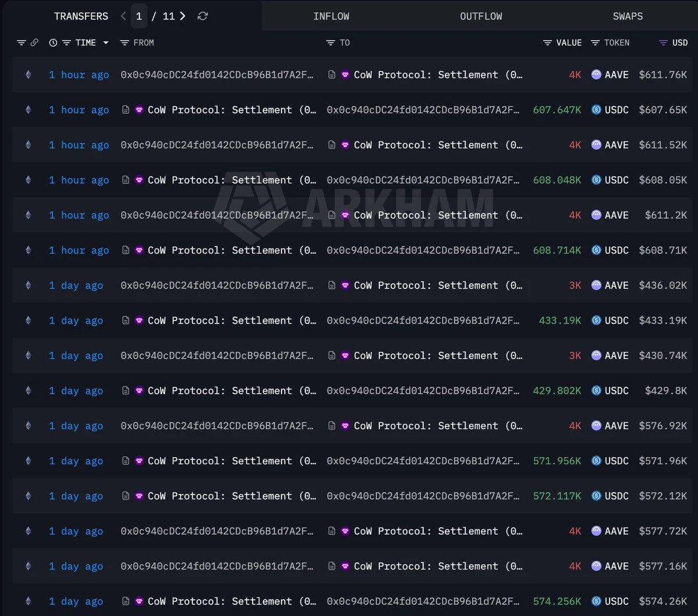Click the $577.16K USD amount
The image size is (698, 616).
pyautogui.click(x=663, y=566)
